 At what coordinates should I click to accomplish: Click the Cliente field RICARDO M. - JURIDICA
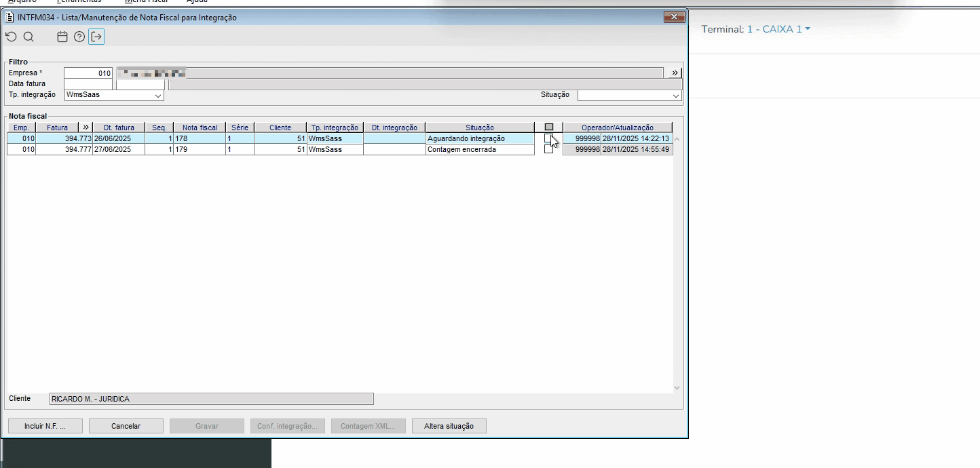point(212,399)
